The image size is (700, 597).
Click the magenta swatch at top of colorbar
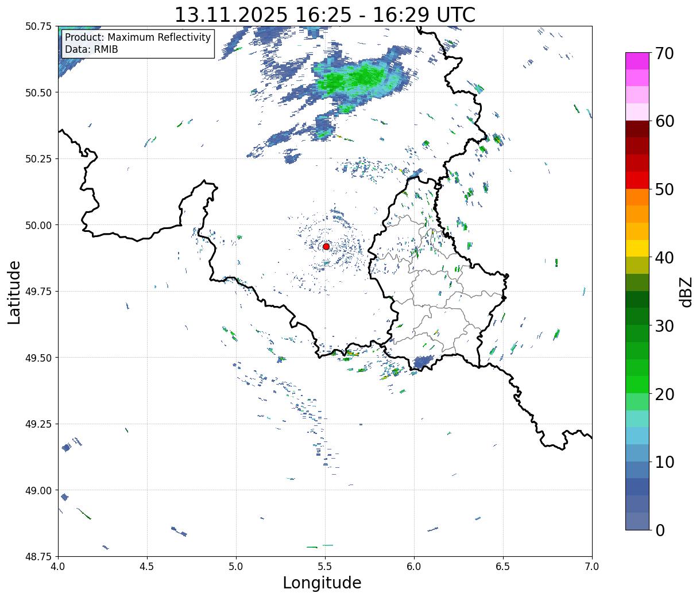(637, 61)
